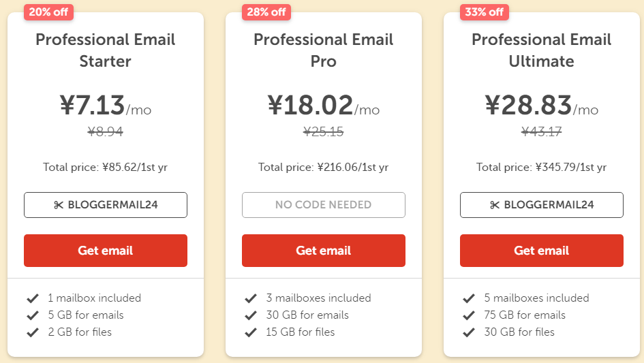Click the 20% off badge
The height and width of the screenshot is (363, 644).
(x=48, y=12)
